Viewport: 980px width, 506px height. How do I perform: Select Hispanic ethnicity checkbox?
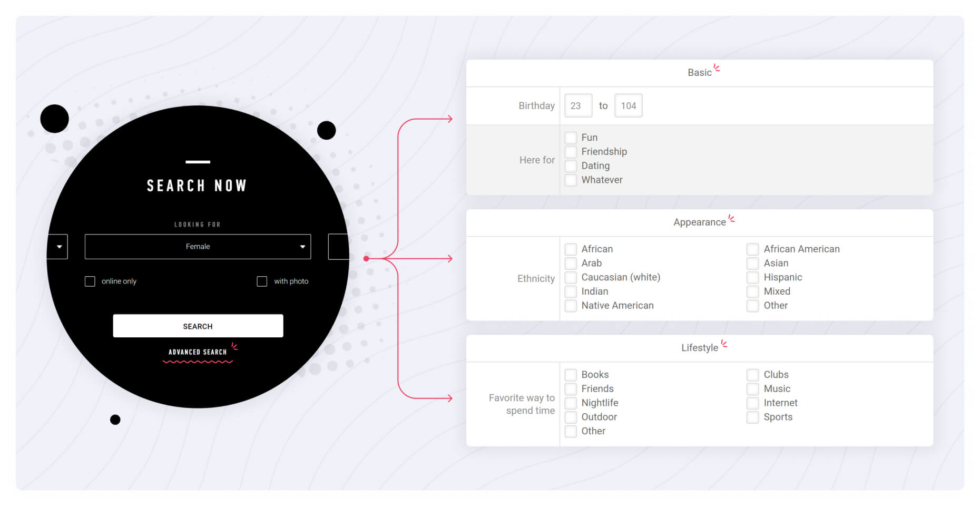(x=753, y=278)
